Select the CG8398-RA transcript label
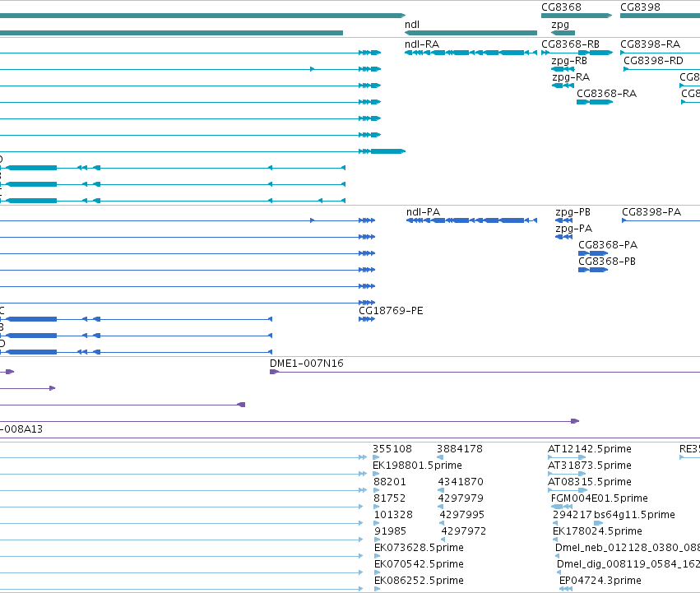The image size is (700, 593). click(x=650, y=44)
